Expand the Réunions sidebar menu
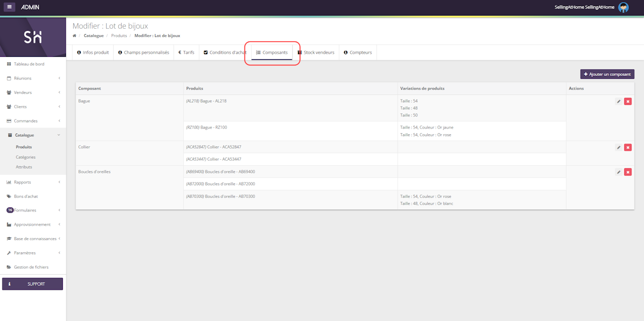The image size is (644, 321). pyautogui.click(x=33, y=78)
